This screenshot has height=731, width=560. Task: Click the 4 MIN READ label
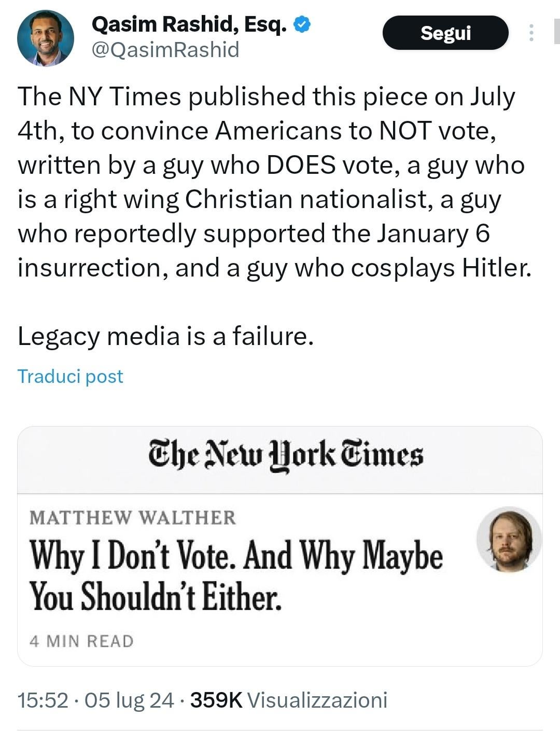coord(81,641)
